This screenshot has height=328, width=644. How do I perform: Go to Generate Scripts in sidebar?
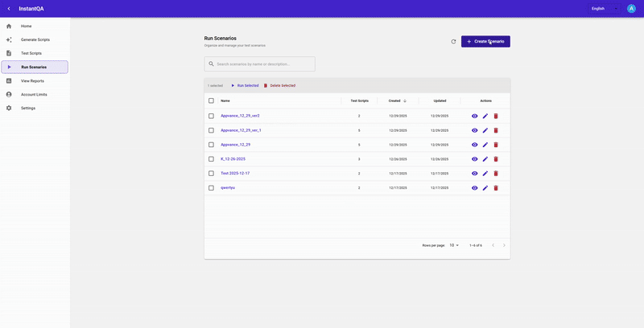35,39
